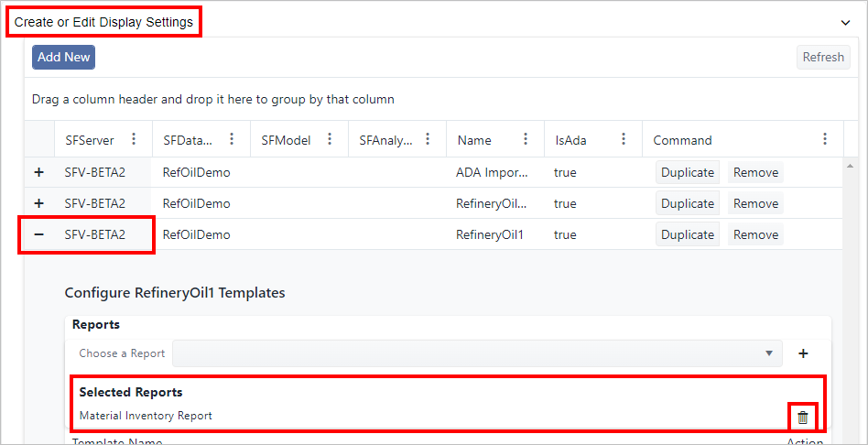
Task: Open IsAda column options menu
Action: (624, 139)
